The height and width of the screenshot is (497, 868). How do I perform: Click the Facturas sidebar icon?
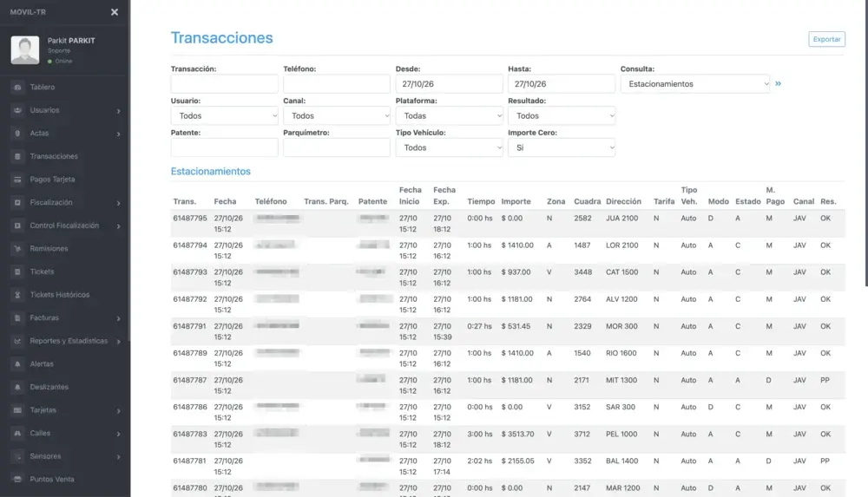click(17, 317)
